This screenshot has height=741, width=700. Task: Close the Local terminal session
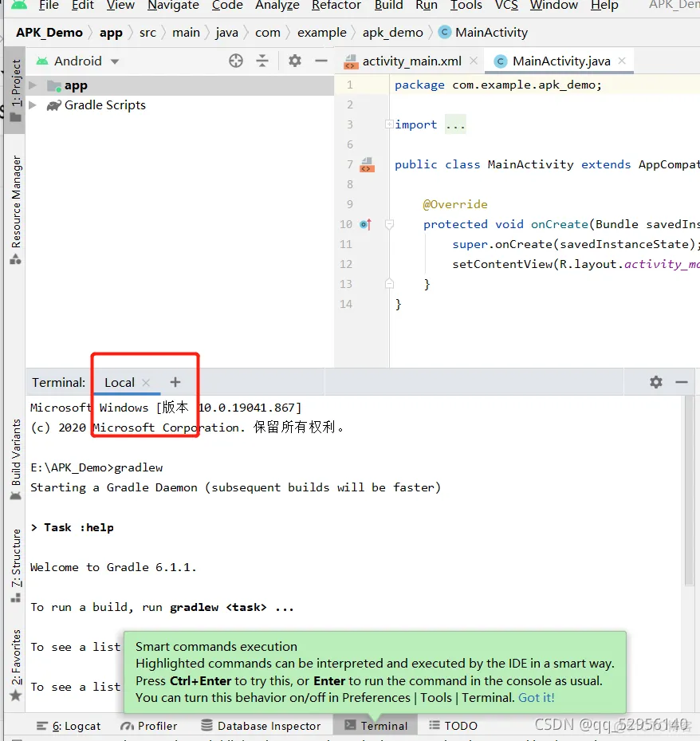pos(146,382)
